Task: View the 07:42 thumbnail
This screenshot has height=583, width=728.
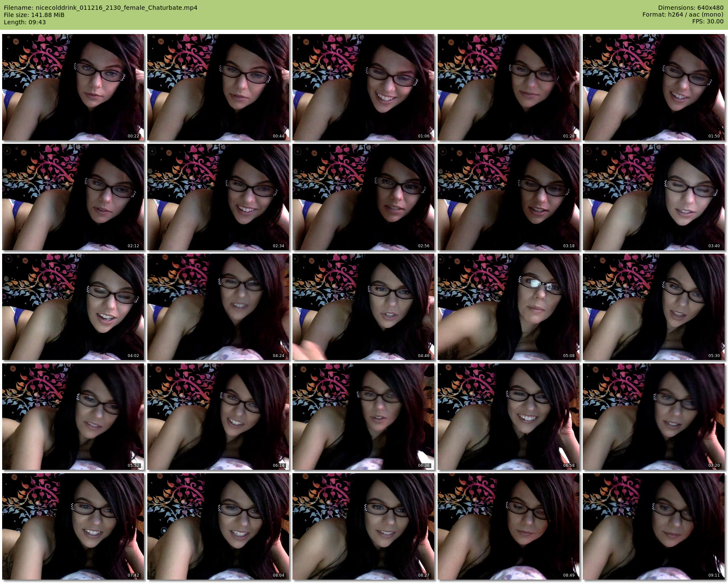Action: [x=73, y=526]
